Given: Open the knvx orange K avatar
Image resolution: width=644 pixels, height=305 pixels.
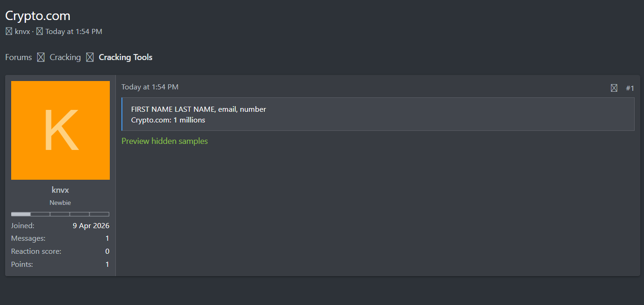Looking at the screenshot, I should (60, 130).
